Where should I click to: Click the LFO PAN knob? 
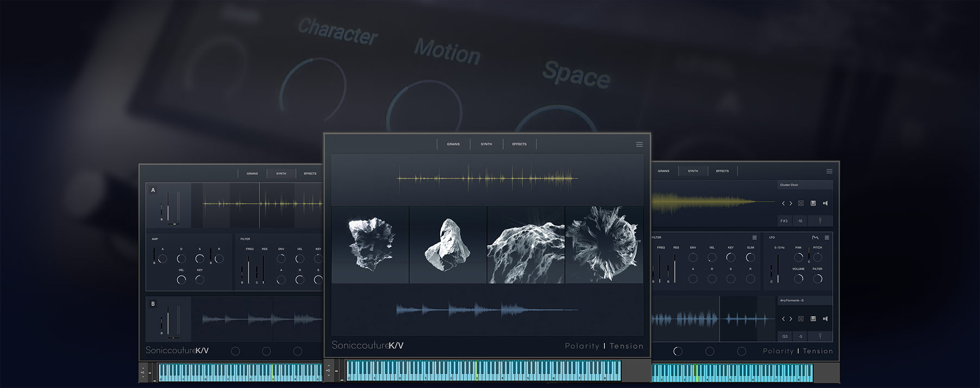pos(799,258)
